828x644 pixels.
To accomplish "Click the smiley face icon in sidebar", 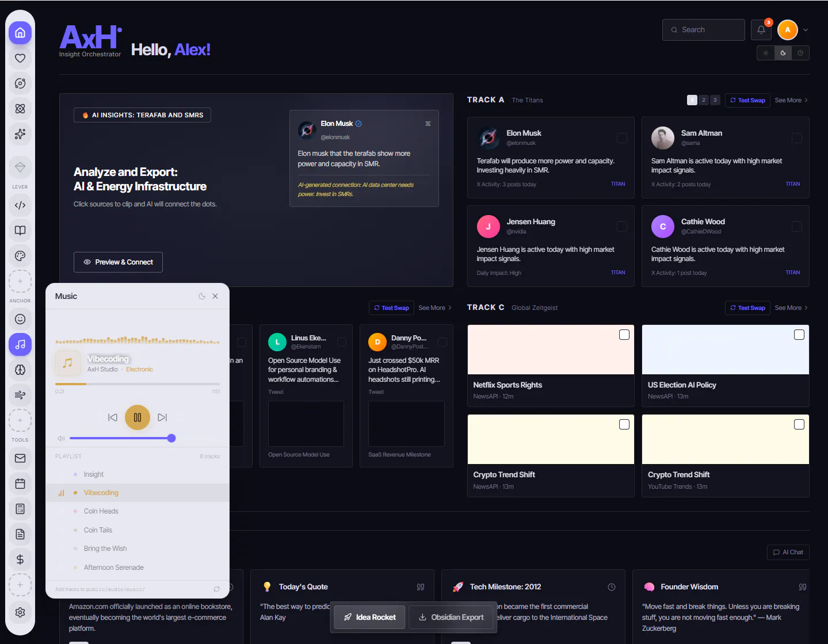I will [20, 319].
